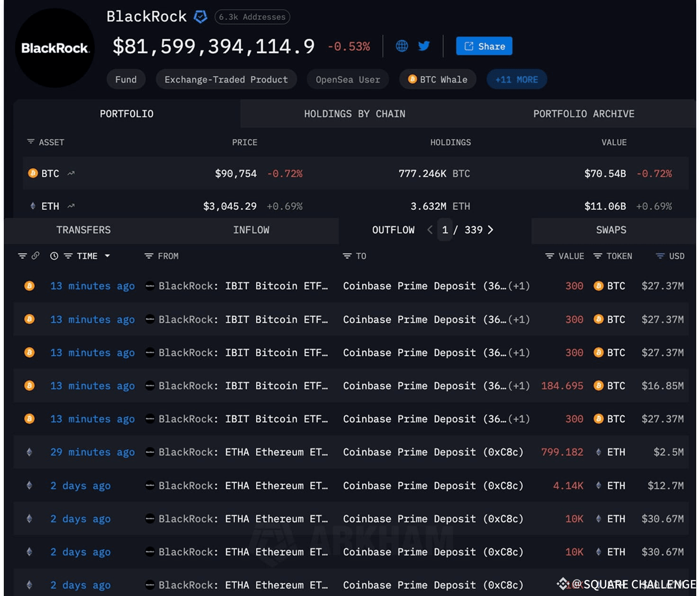Click the ETH chain icon on the 799.182 row

29,452
